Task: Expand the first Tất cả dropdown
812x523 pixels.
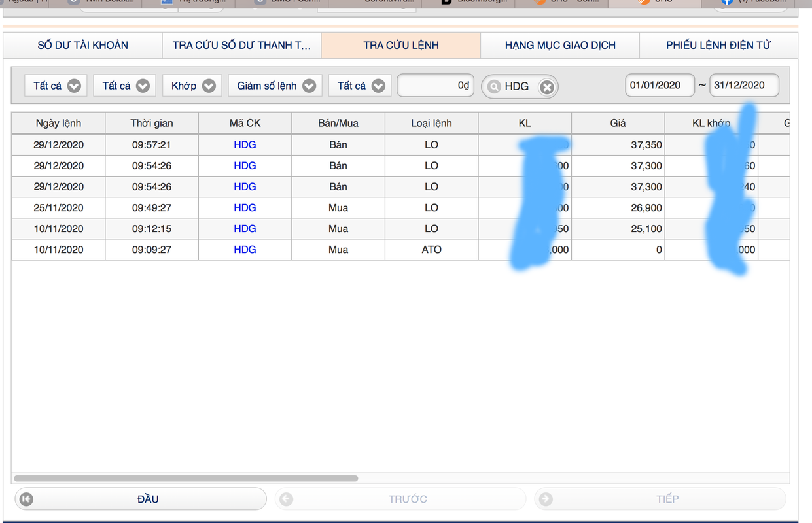Action: coord(56,86)
